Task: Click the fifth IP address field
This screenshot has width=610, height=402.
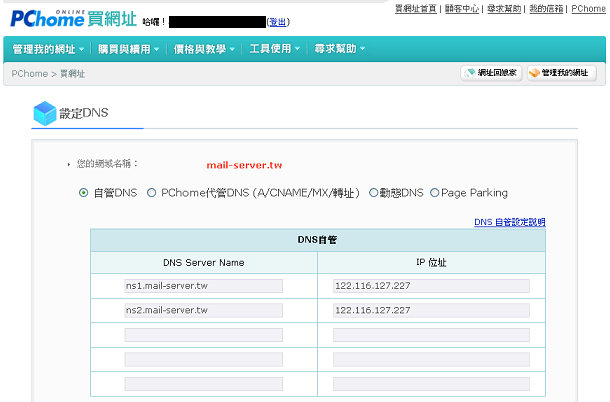Action: pyautogui.click(x=431, y=384)
